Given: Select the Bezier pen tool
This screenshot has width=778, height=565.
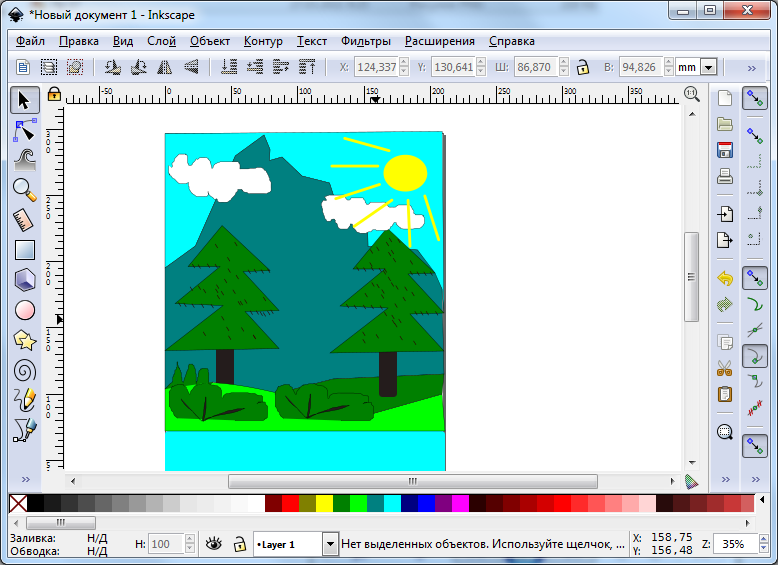Looking at the screenshot, I should coord(24,430).
